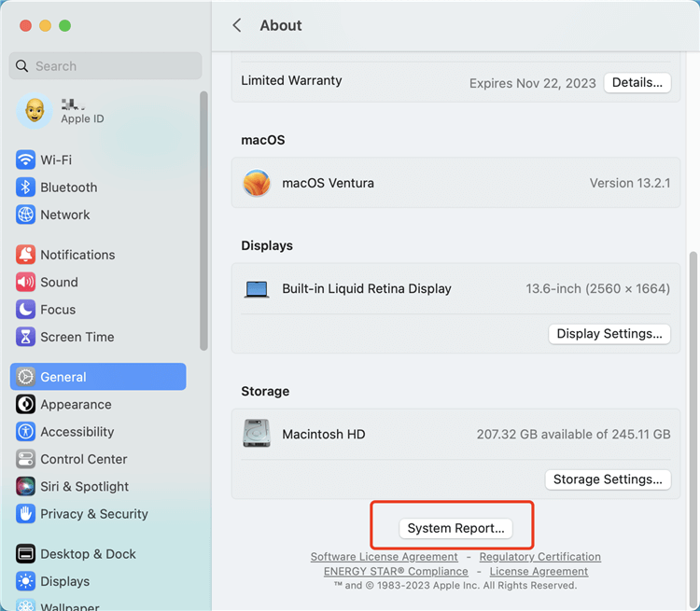The image size is (700, 611).
Task: Click the Version 13.2.1 text
Action: point(630,183)
